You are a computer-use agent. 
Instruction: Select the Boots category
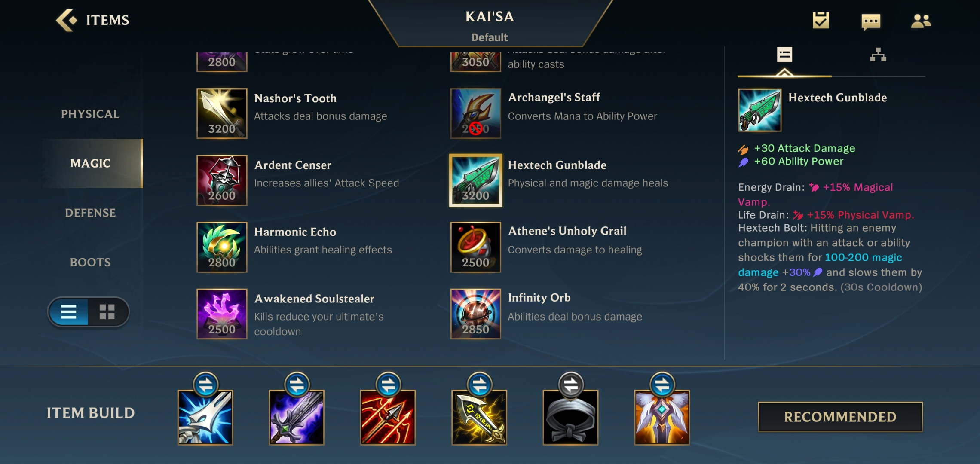click(90, 262)
